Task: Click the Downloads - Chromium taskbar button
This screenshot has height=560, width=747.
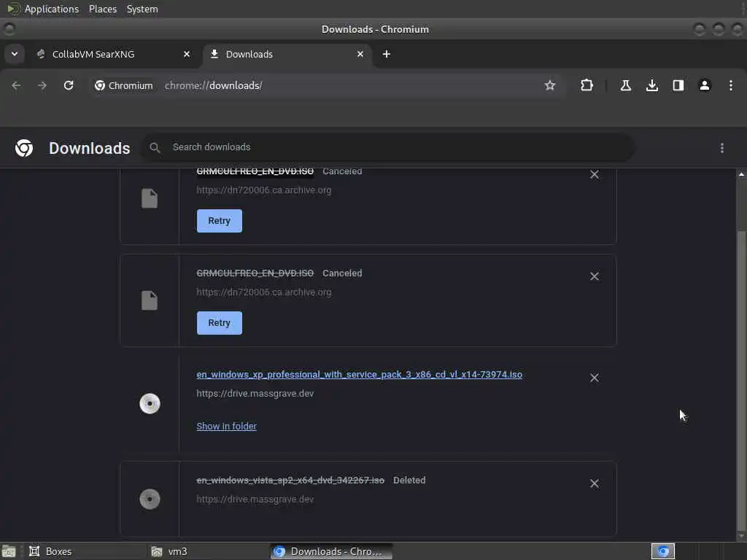Action: tap(332, 551)
